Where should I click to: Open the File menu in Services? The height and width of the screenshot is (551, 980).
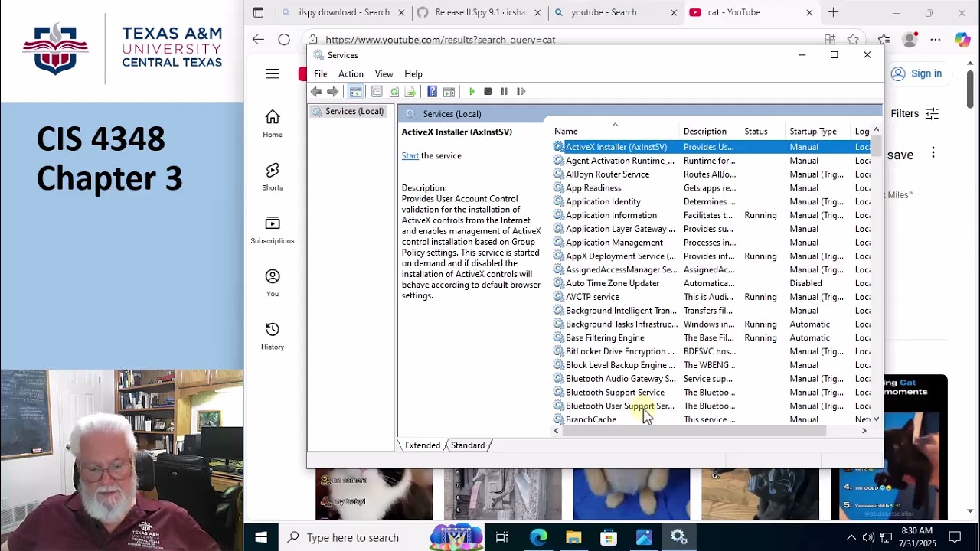(x=321, y=74)
